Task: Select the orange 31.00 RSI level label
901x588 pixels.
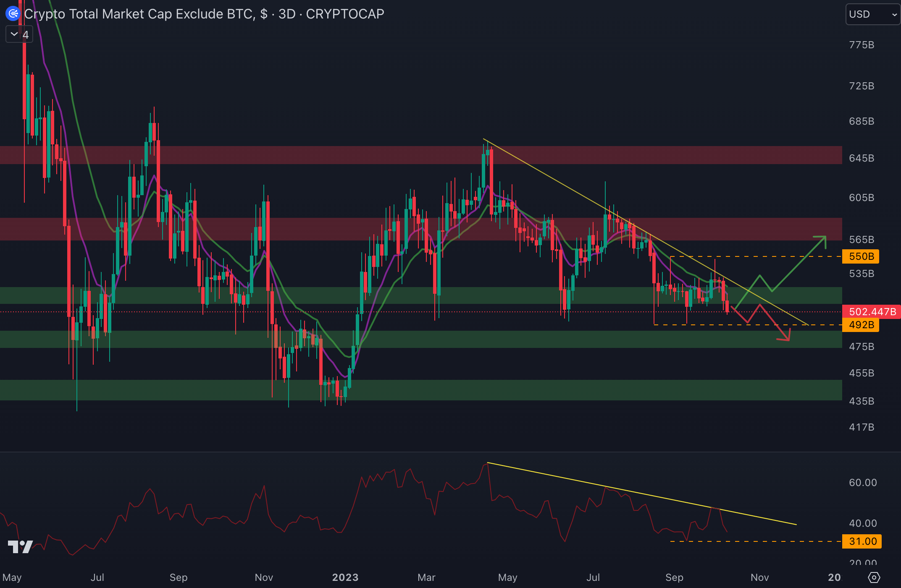Action: pyautogui.click(x=862, y=541)
